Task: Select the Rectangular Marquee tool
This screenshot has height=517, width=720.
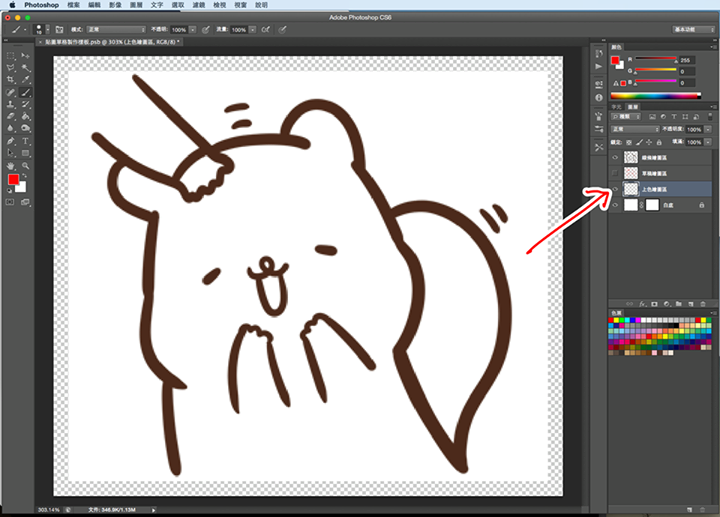Action: click(11, 56)
